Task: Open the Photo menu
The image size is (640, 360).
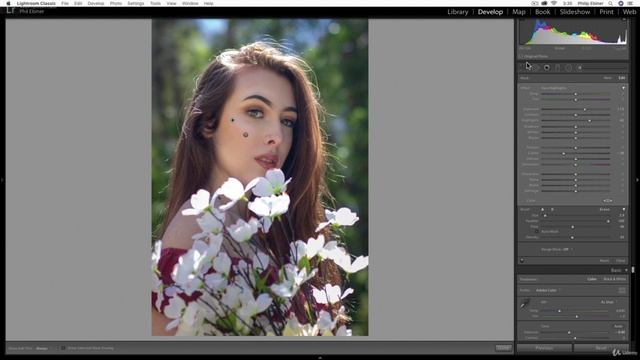Action: (116, 3)
